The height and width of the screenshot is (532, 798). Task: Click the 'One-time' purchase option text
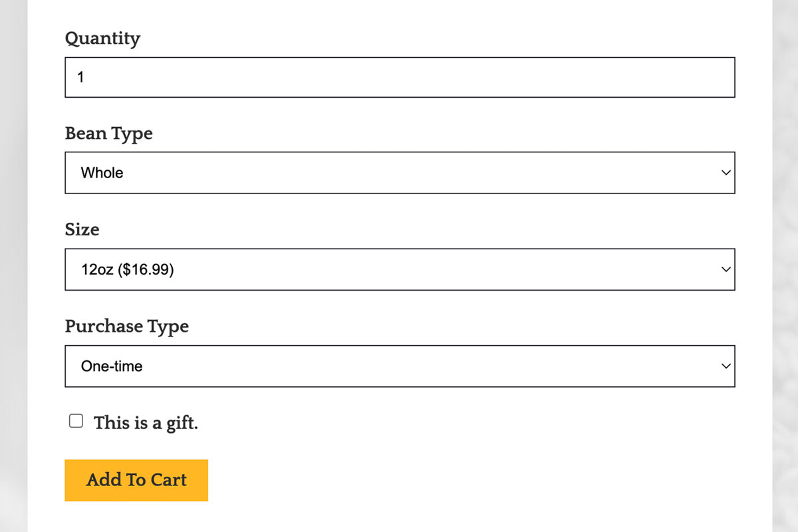point(112,366)
